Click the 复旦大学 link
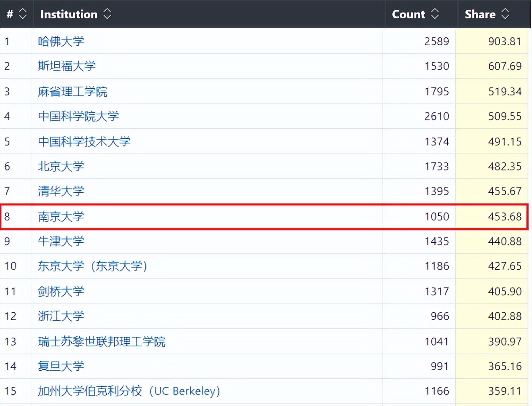Image resolution: width=532 pixels, height=406 pixels. pos(61,366)
